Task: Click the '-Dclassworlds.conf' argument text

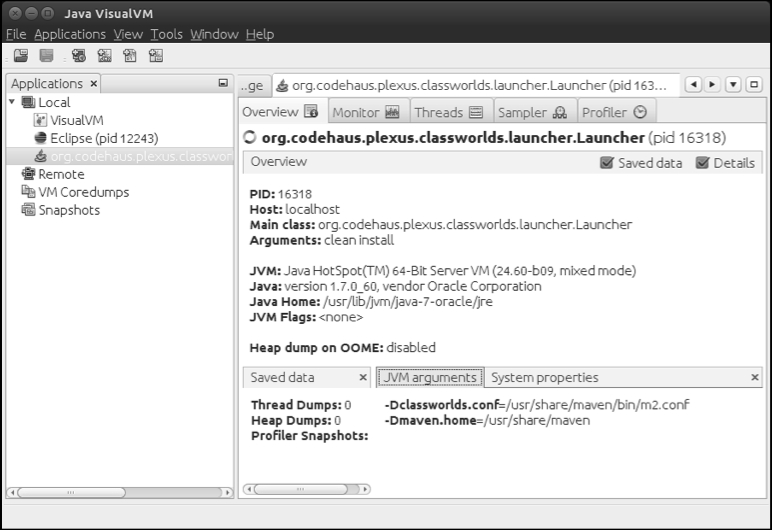Action: (x=442, y=405)
